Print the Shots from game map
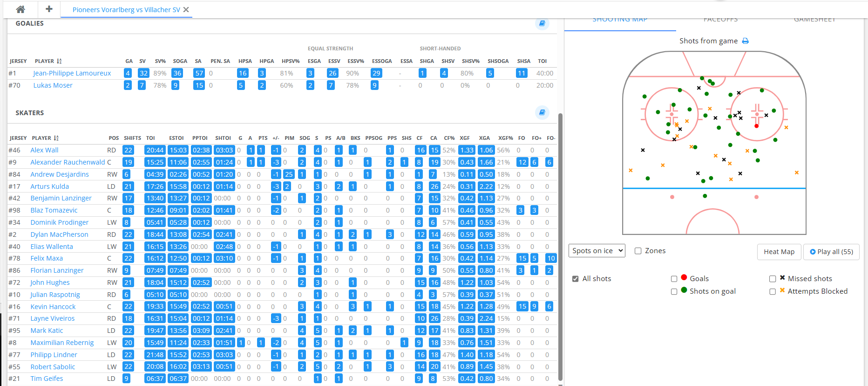Viewport: 868px width, 386px height. click(745, 41)
